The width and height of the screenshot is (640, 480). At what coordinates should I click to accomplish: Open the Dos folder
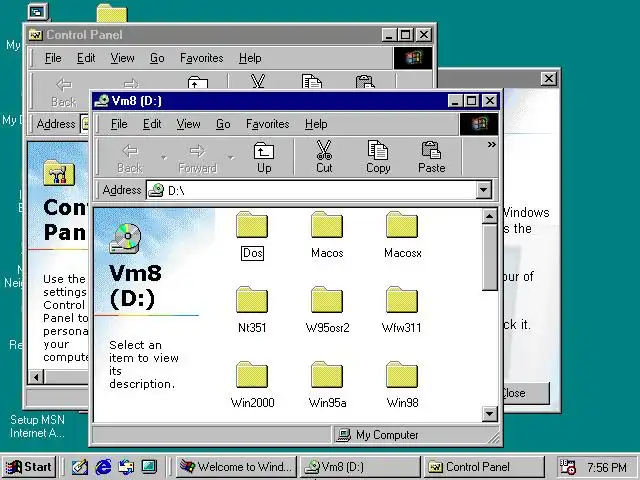252,236
